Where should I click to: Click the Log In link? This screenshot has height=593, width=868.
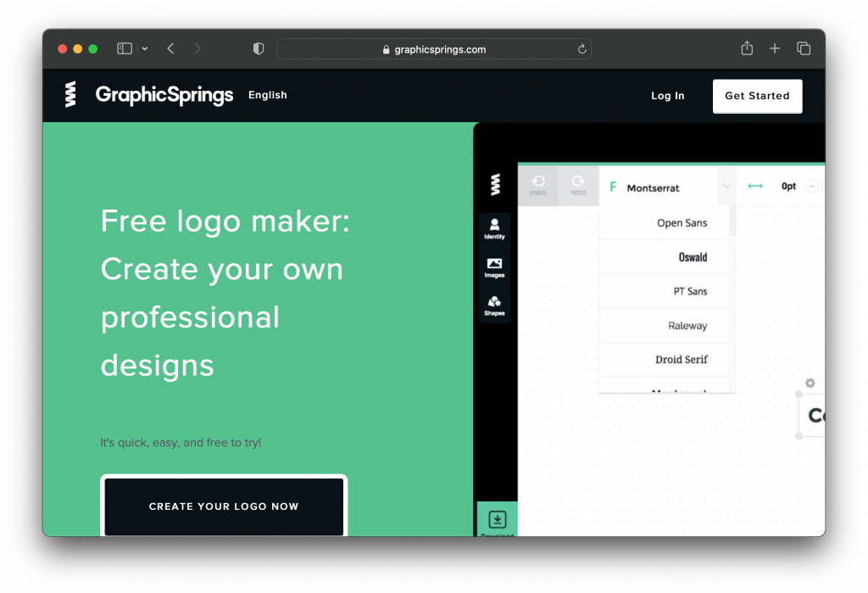667,96
